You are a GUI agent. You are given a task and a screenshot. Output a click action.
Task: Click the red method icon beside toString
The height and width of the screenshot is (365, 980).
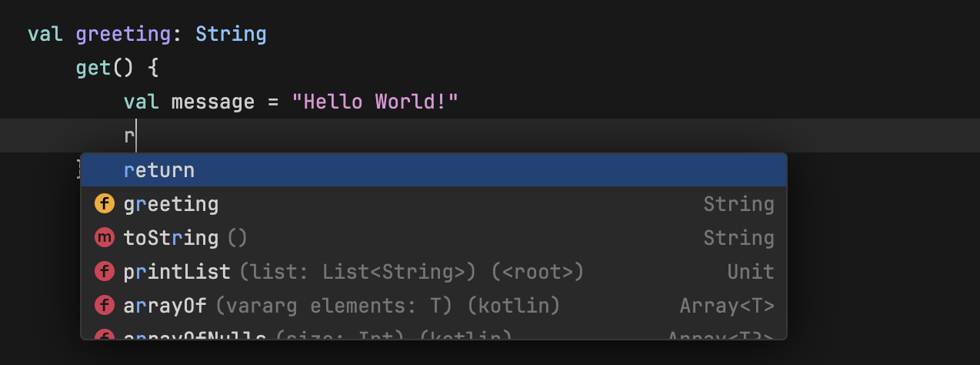(104, 238)
